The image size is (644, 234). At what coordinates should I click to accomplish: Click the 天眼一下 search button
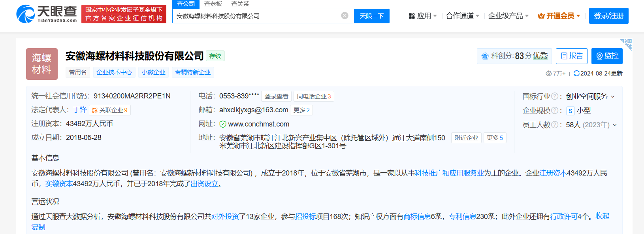[x=372, y=16]
